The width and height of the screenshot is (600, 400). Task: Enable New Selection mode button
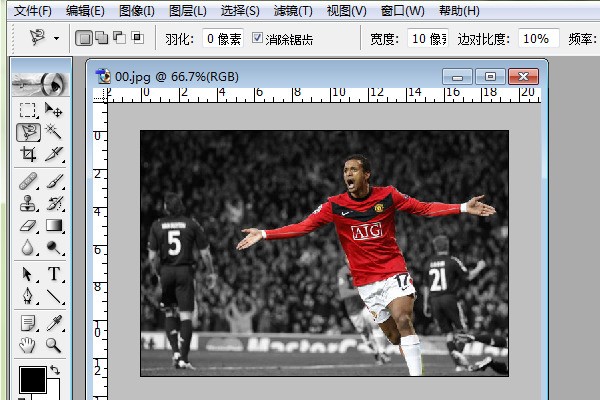pyautogui.click(x=84, y=39)
